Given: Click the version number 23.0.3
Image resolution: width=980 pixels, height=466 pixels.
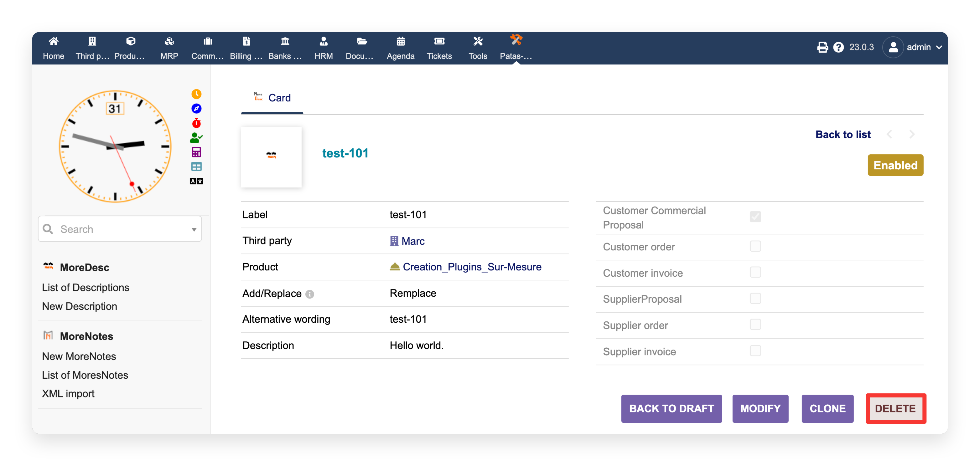Looking at the screenshot, I should (x=862, y=47).
